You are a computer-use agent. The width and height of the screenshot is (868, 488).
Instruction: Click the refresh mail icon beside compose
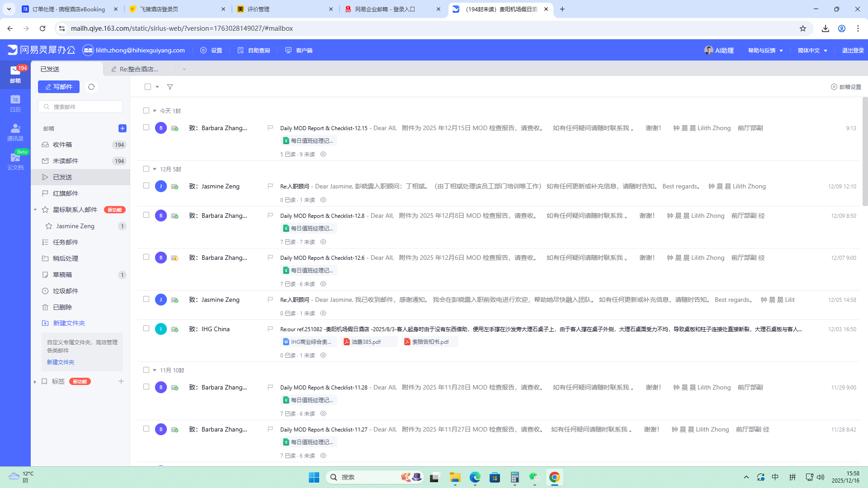point(91,87)
